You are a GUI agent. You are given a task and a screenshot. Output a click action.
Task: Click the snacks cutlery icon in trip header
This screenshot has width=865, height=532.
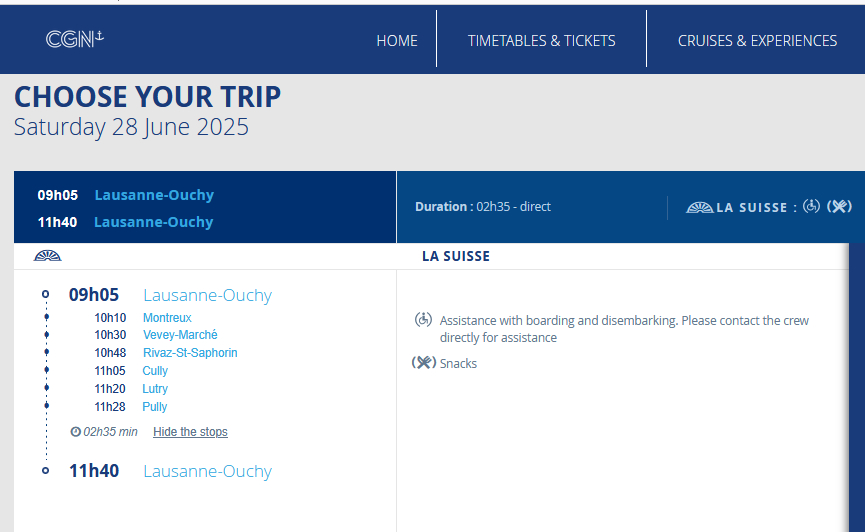[839, 206]
